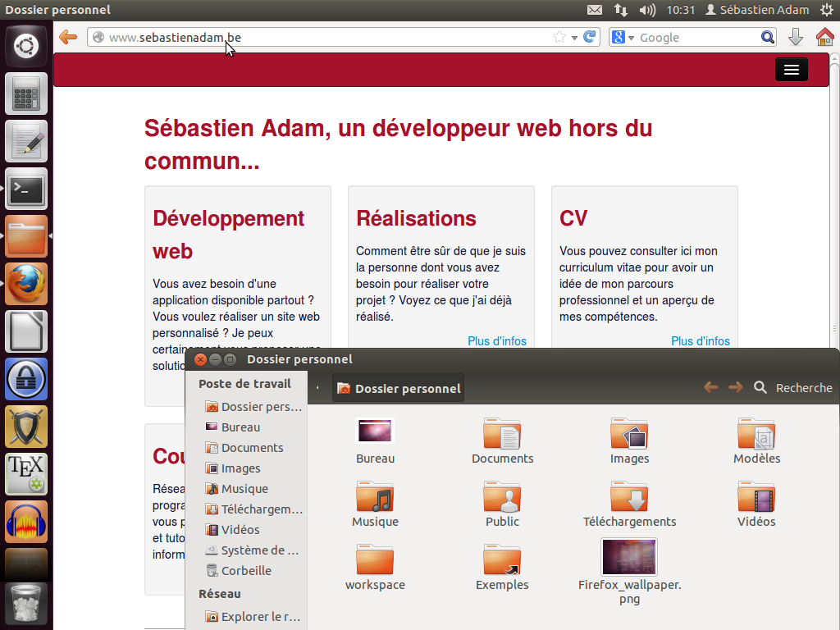The height and width of the screenshot is (630, 840).
Task: Click Plus d'infos under CV
Action: (x=700, y=341)
